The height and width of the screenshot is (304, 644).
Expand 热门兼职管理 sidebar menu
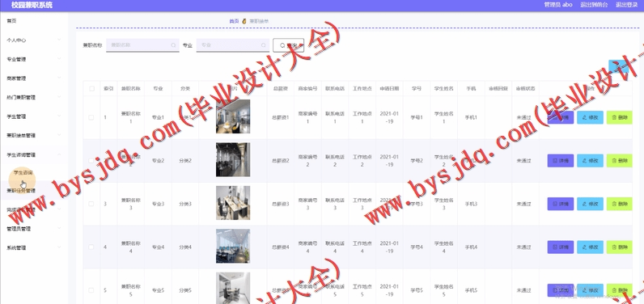34,97
